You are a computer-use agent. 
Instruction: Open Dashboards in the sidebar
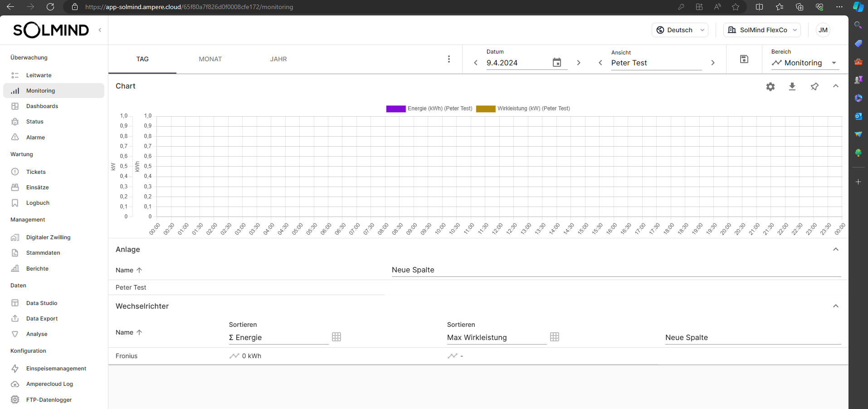click(x=42, y=106)
